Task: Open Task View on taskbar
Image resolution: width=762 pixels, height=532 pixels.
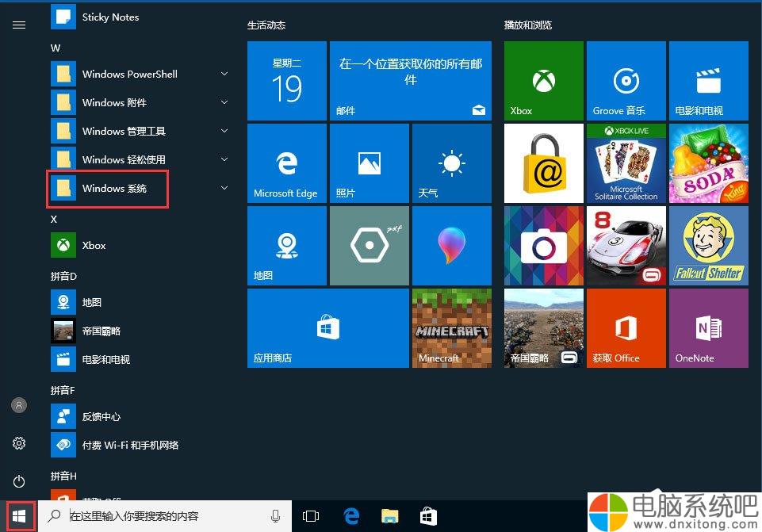Action: tap(311, 516)
